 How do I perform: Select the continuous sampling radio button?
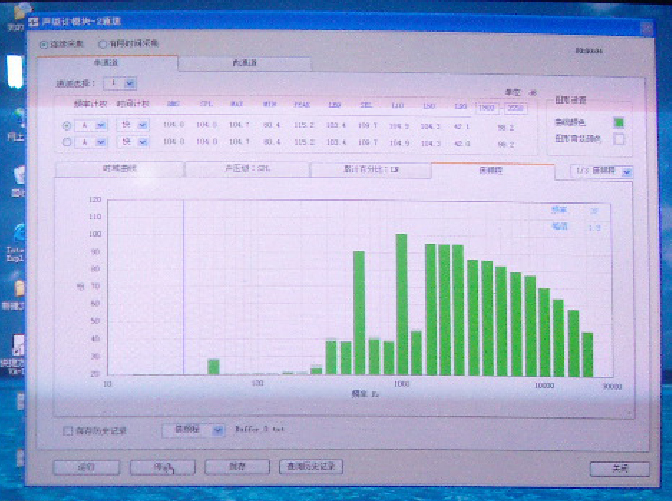[43, 45]
